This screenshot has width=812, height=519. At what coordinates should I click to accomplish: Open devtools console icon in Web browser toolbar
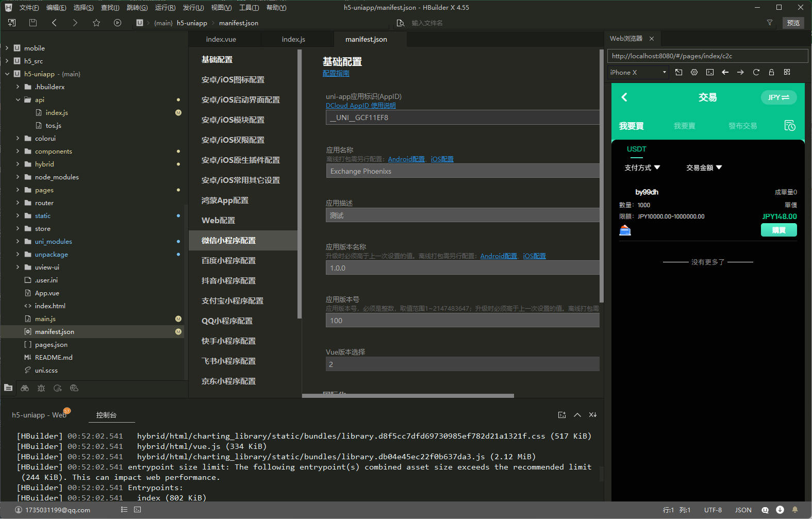click(x=710, y=72)
